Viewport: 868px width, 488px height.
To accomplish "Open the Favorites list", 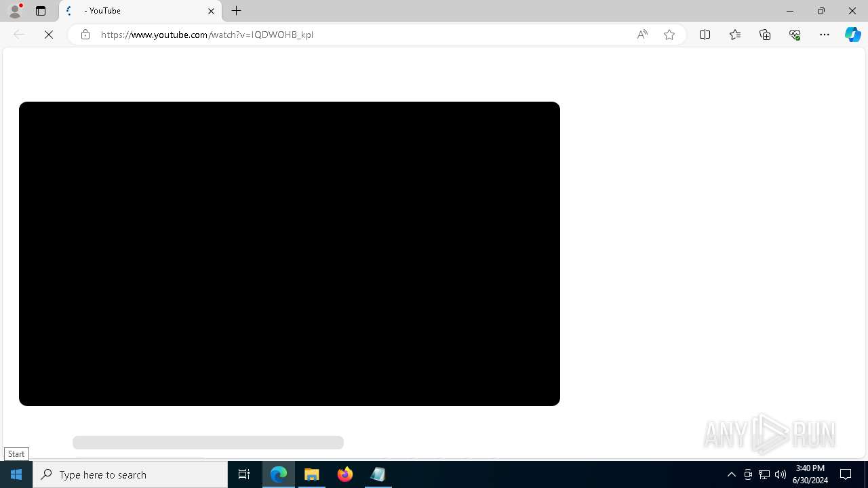I will point(735,35).
